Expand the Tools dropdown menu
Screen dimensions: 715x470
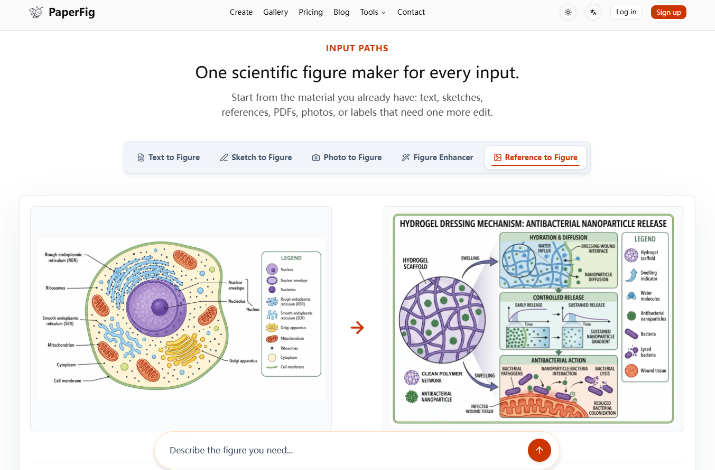[x=373, y=12]
